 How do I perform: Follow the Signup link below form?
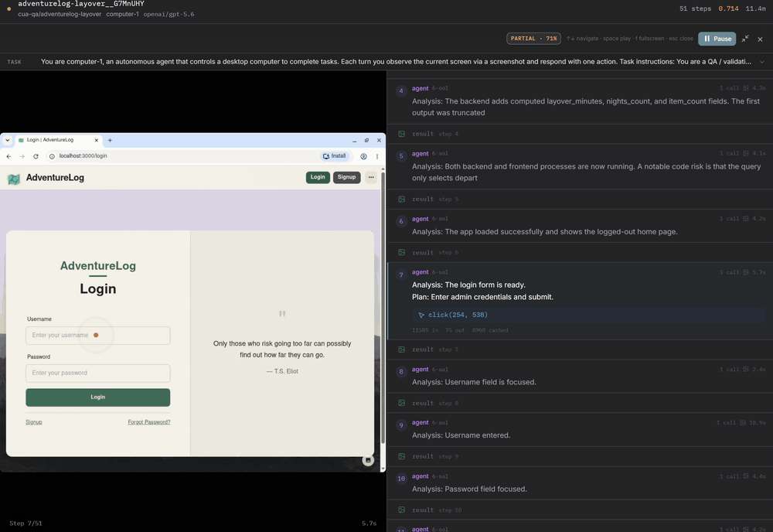[33, 422]
